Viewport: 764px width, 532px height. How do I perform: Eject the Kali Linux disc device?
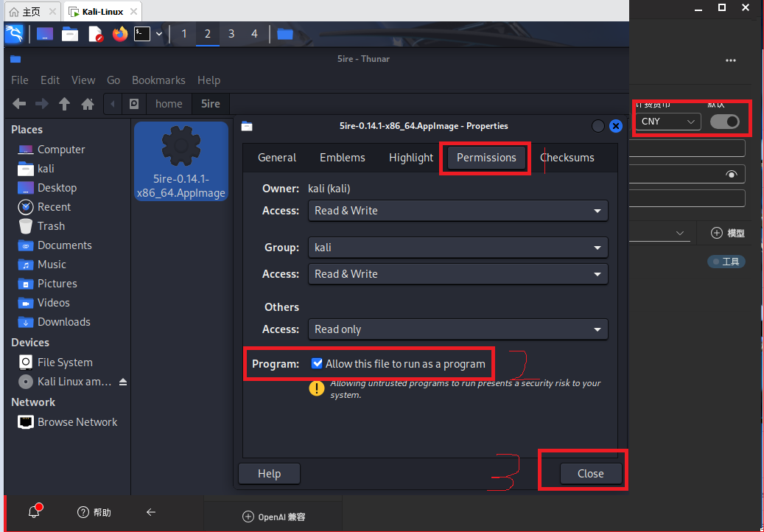pyautogui.click(x=123, y=382)
